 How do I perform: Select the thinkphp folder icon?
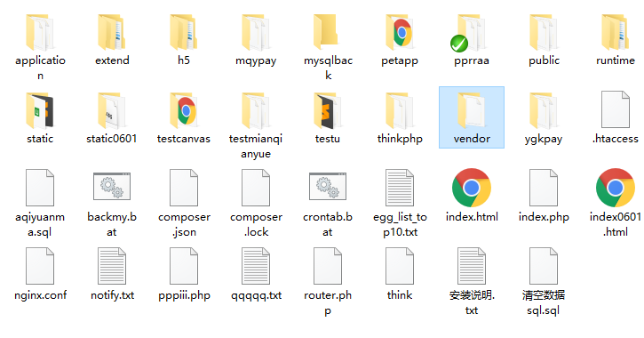399,111
